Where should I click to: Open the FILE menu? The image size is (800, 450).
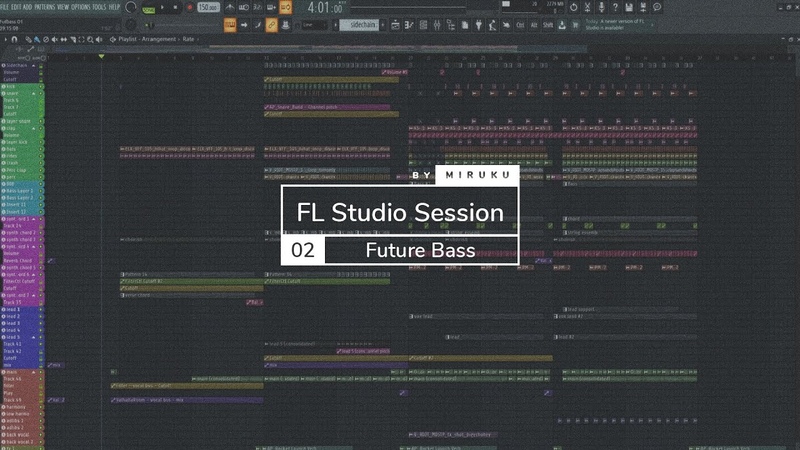click(4, 7)
